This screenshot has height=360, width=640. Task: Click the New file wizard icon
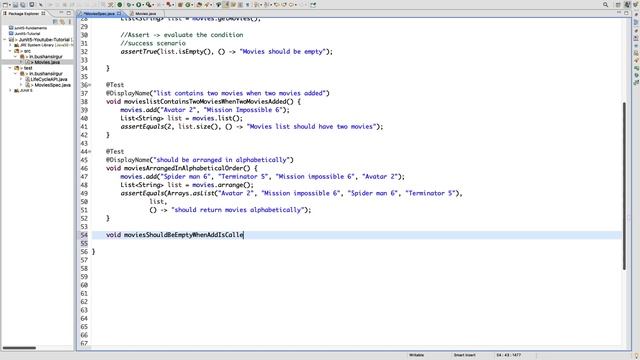[x=5, y=5]
